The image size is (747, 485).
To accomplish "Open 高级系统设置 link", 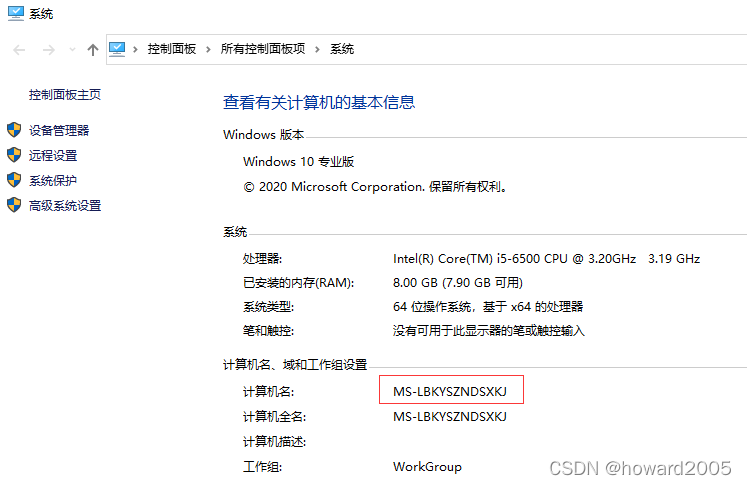I will (65, 206).
